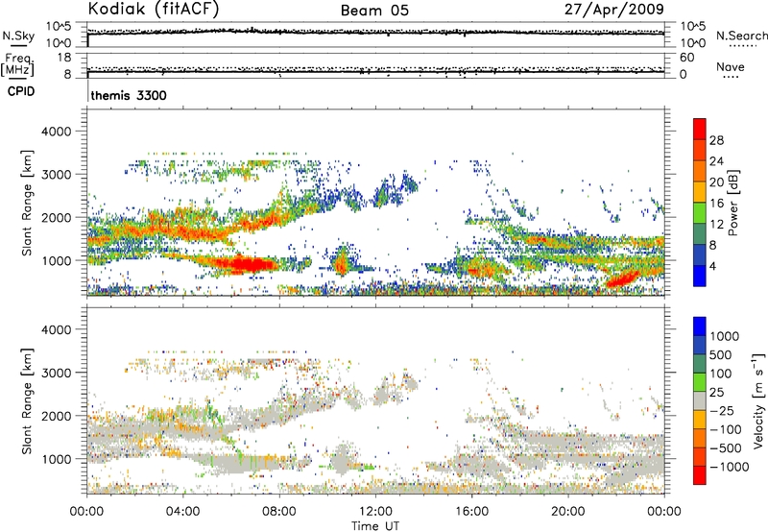
Task: Select the "20:00" time tick label
Action: (567, 512)
